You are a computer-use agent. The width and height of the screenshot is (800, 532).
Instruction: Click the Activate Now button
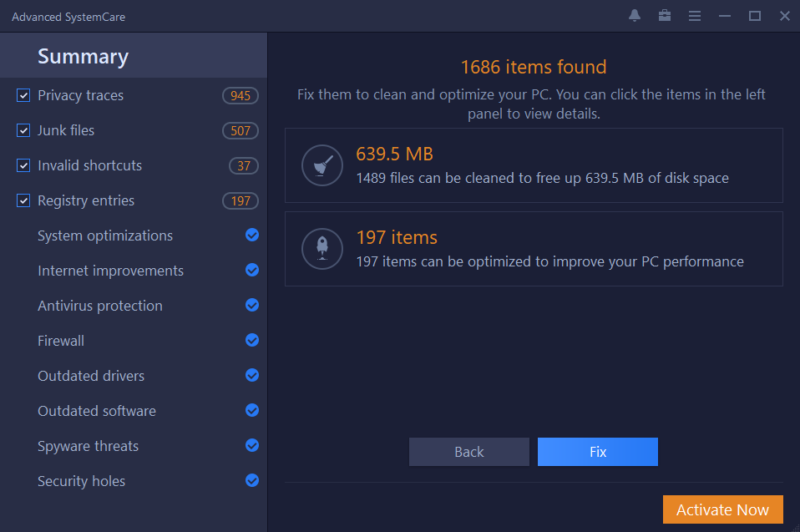coord(722,509)
